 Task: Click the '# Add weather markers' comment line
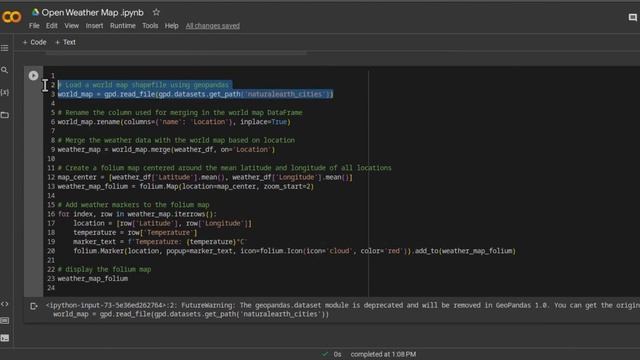coord(133,205)
